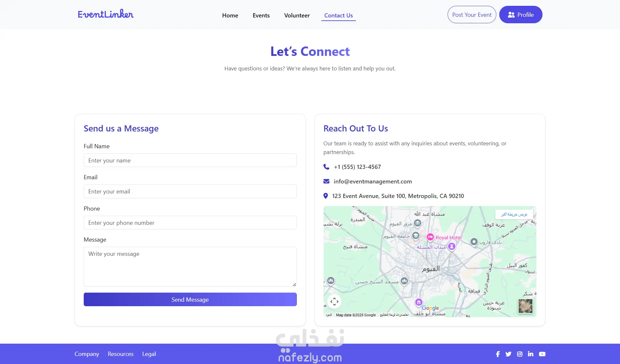Navigate to the Volunteer page
Image resolution: width=620 pixels, height=364 pixels.
(x=297, y=15)
